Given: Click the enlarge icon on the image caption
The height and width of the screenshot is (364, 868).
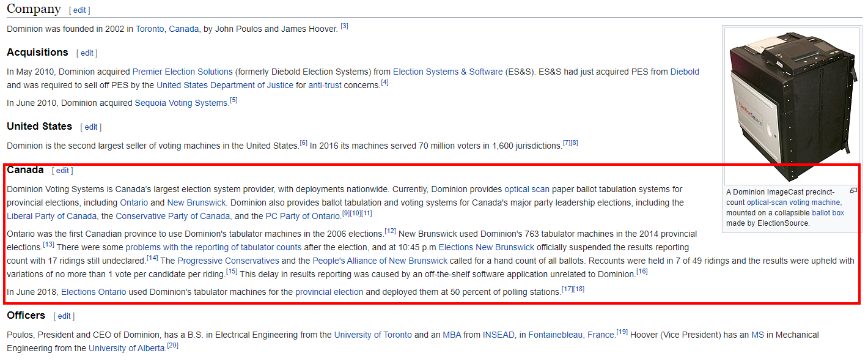Looking at the screenshot, I should [x=853, y=190].
